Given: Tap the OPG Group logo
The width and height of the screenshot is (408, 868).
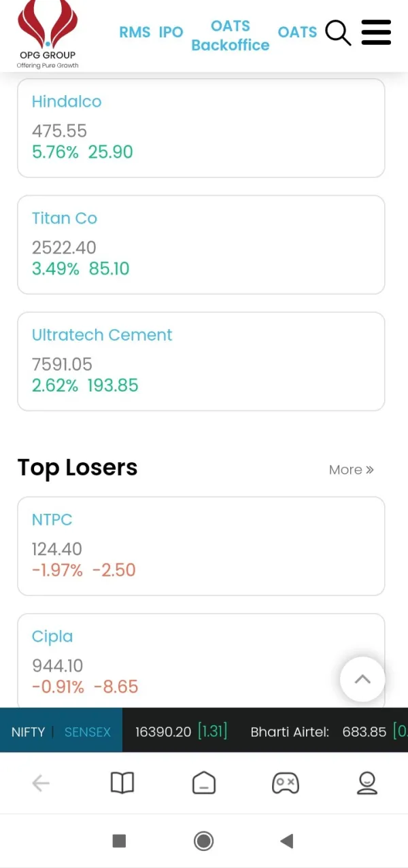Looking at the screenshot, I should point(48,35).
